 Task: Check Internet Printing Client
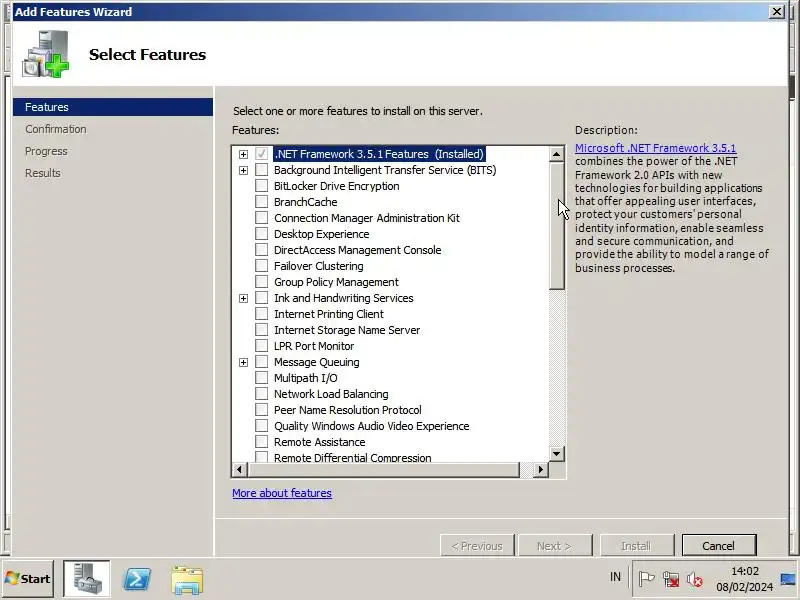click(261, 314)
